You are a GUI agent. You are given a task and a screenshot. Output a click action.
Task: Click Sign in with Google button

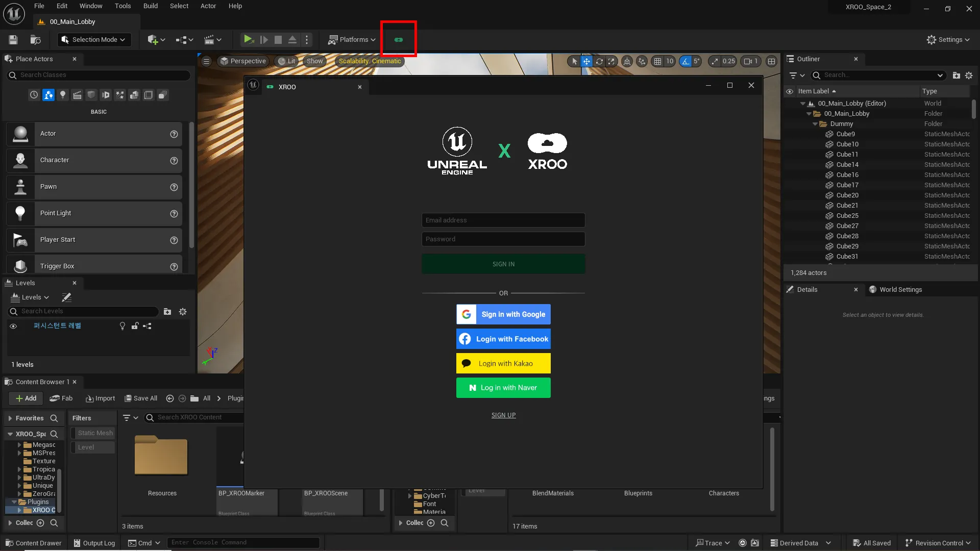click(x=503, y=314)
